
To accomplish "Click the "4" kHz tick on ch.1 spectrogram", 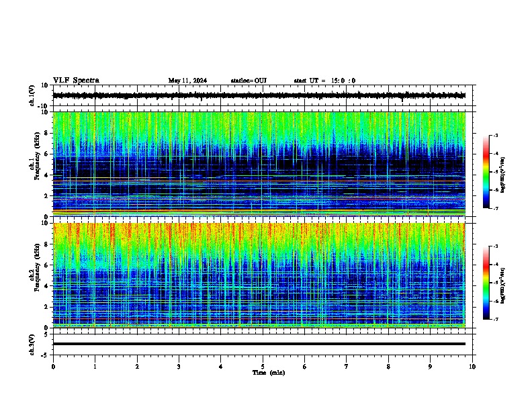I will tap(46, 175).
